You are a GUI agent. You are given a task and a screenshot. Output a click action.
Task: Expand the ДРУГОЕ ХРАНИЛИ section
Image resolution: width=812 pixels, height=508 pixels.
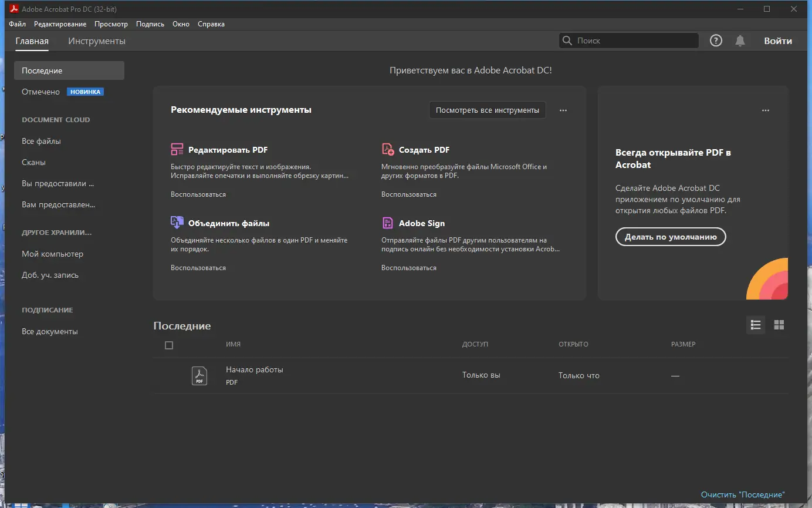(56, 232)
